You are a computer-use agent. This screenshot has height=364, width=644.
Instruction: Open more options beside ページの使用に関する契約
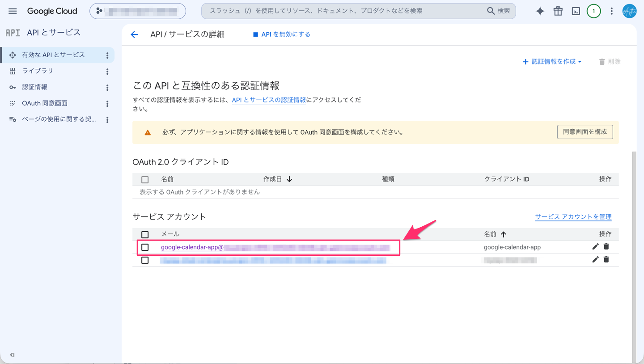pos(107,120)
